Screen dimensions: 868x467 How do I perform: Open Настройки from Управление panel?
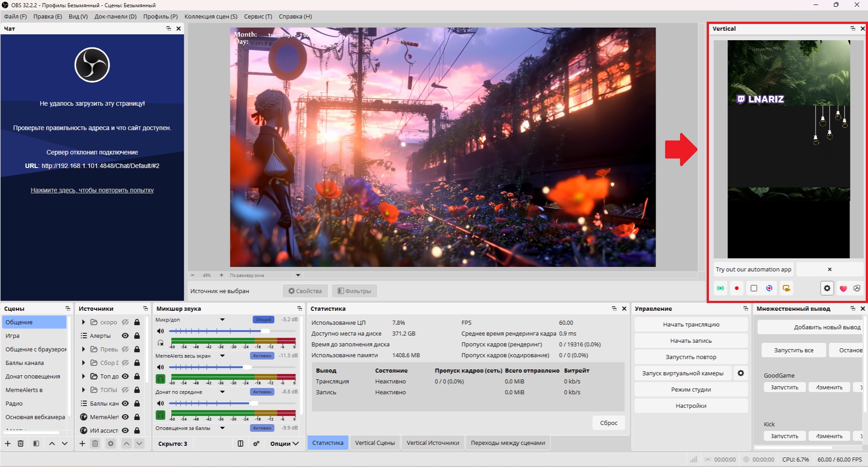[691, 406]
